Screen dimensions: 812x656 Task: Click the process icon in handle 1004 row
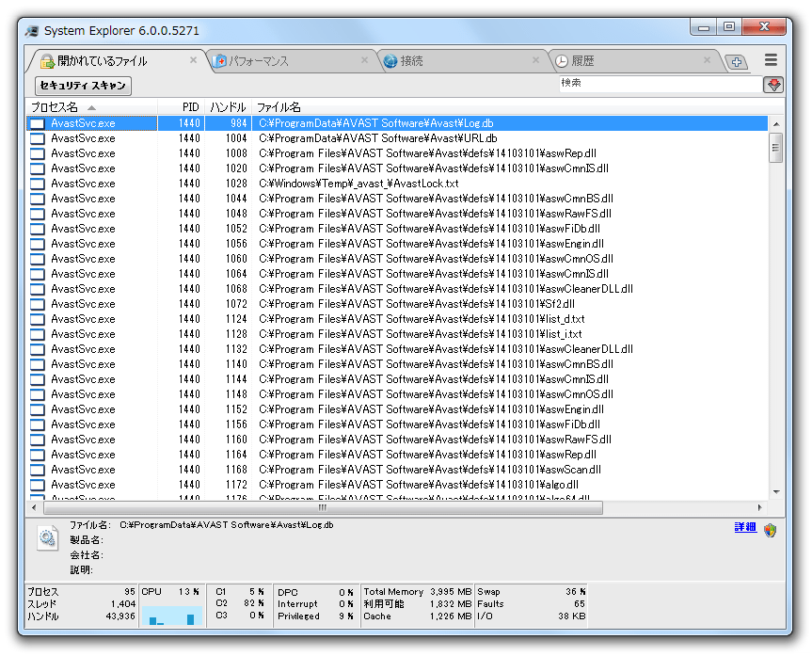pyautogui.click(x=38, y=138)
